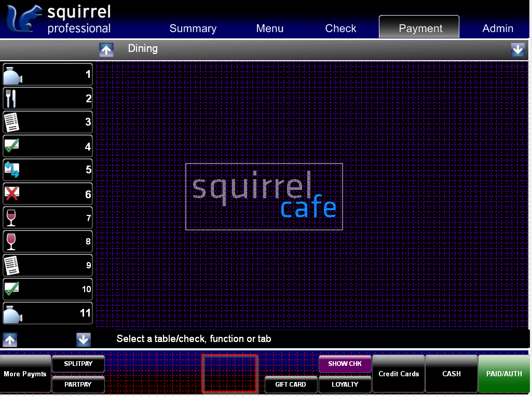Viewport: 532px width, 396px height.
Task: Open the LOYALTY button
Action: pos(345,385)
